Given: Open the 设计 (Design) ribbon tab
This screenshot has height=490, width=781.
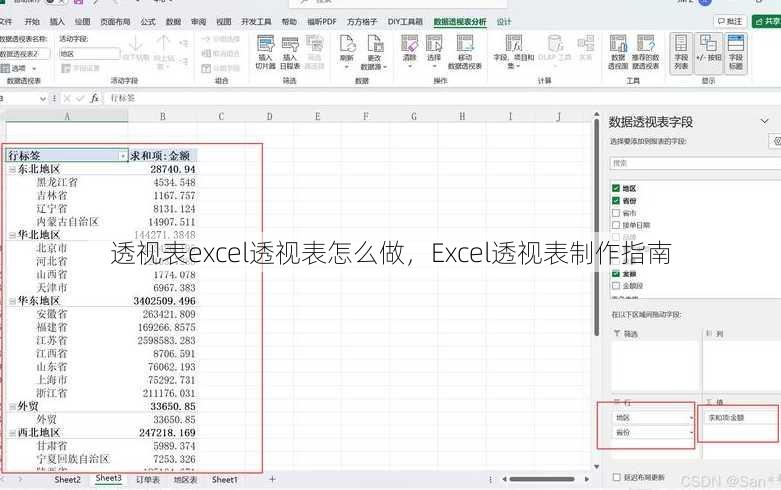Looking at the screenshot, I should [504, 21].
